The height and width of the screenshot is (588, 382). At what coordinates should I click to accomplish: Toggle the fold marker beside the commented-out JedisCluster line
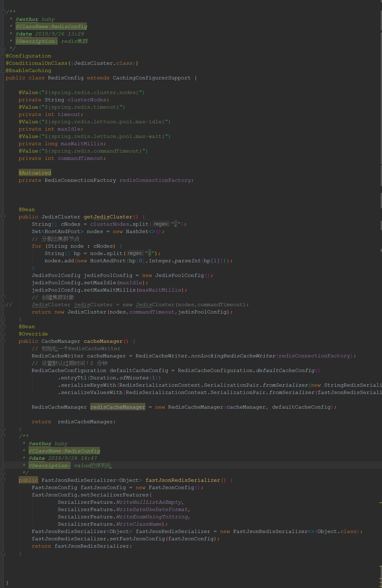3,305
